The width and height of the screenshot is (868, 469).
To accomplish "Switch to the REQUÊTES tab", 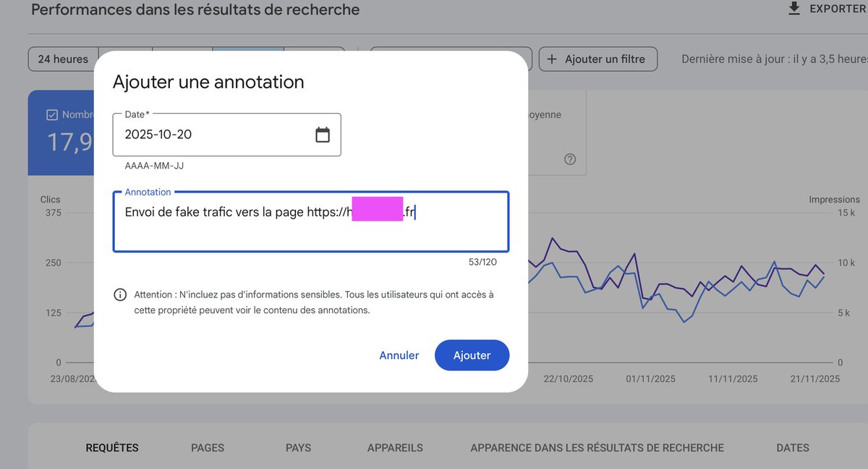I will tap(112, 448).
